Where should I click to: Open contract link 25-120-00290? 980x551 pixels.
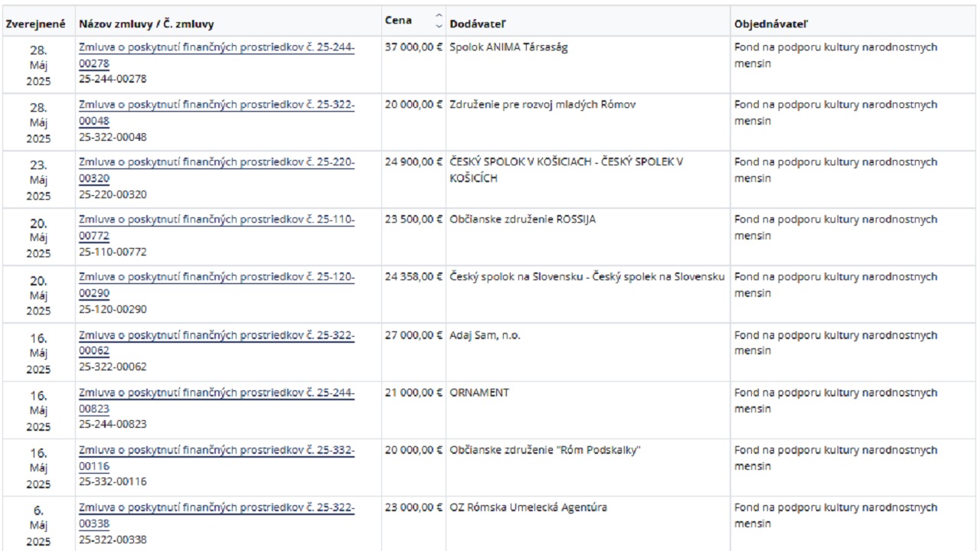217,285
